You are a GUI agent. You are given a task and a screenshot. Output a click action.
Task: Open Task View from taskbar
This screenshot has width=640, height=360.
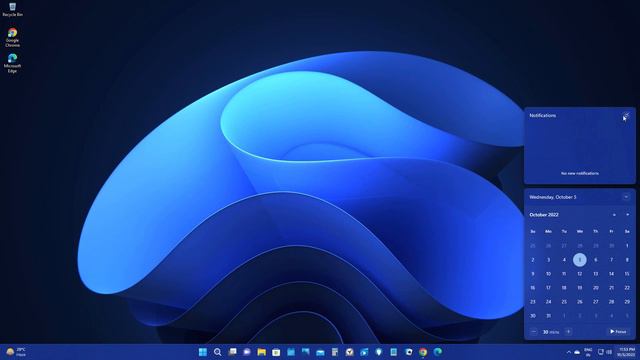(x=232, y=352)
